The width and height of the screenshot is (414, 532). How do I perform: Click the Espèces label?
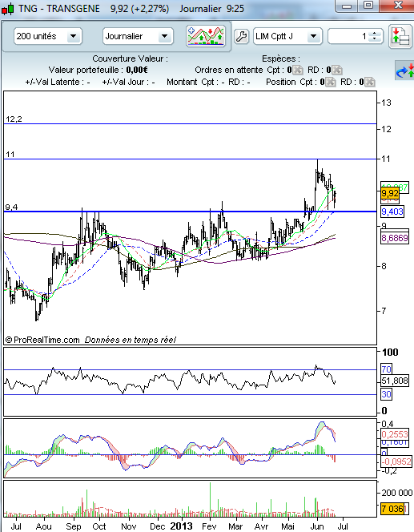coord(281,58)
